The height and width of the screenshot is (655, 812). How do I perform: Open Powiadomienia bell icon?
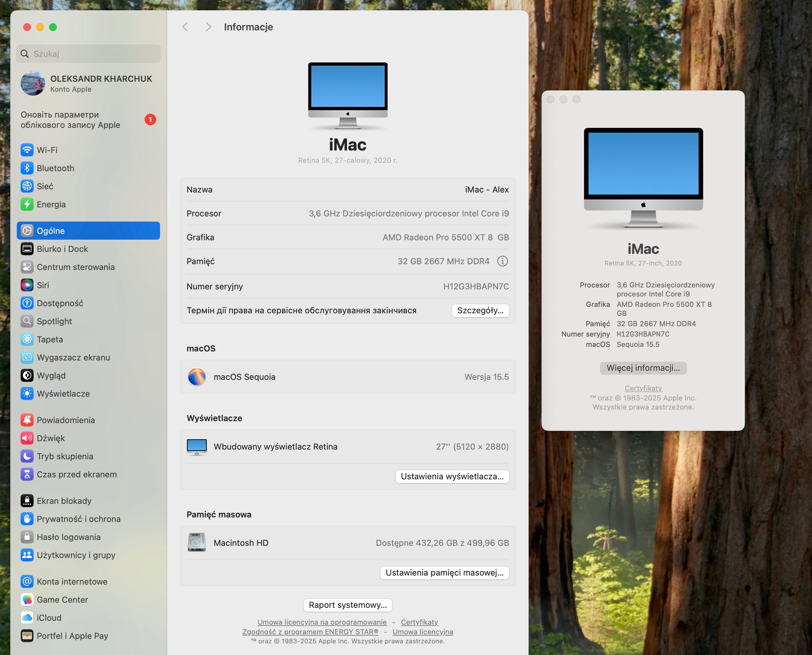pos(27,420)
